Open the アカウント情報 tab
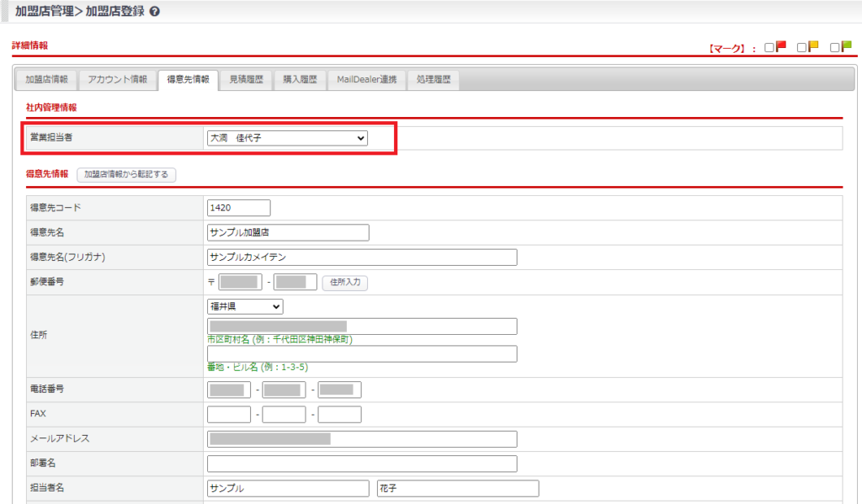This screenshot has height=504, width=862. pos(117,80)
